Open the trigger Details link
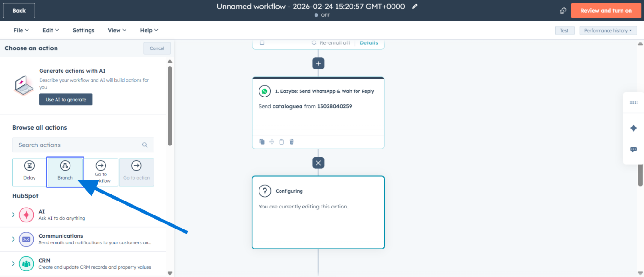The image size is (644, 277). pos(369,43)
